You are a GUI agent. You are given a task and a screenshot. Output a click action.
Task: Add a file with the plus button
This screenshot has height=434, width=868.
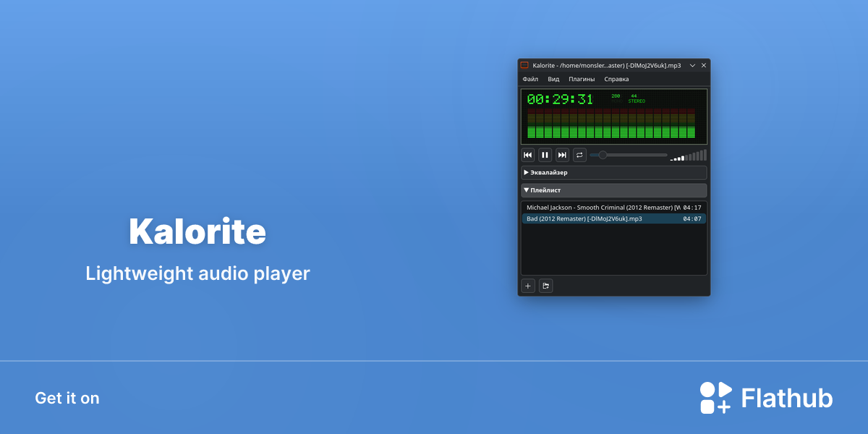coord(528,286)
